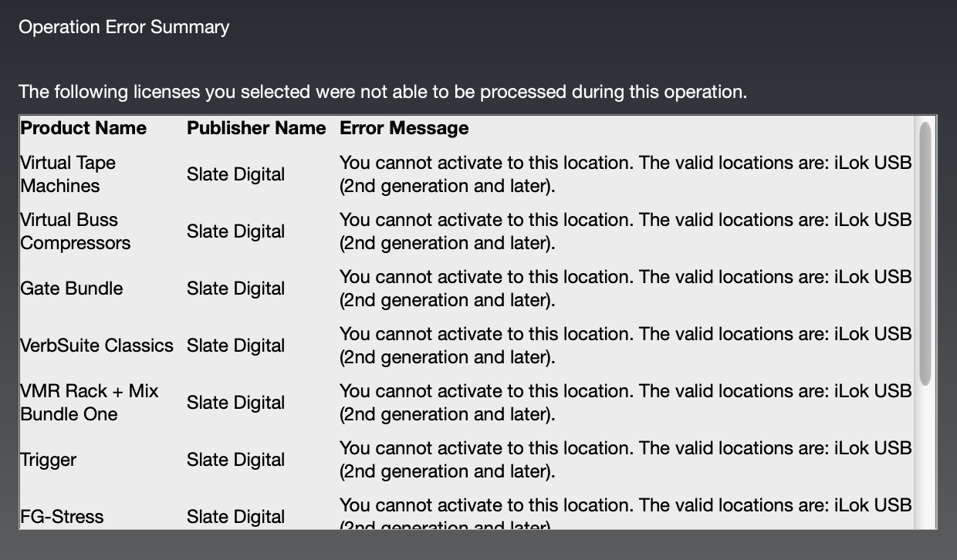Click the error message for VerbSuite Classics
The width and height of the screenshot is (957, 560).
(x=626, y=346)
